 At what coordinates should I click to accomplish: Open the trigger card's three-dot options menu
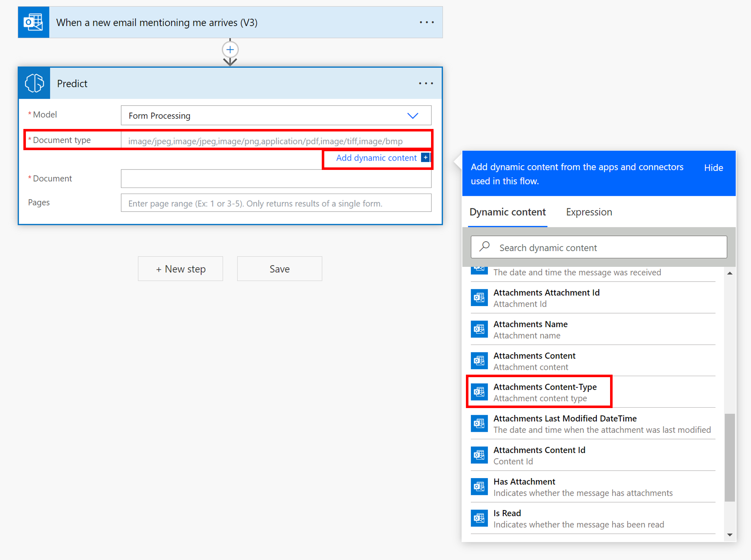427,22
